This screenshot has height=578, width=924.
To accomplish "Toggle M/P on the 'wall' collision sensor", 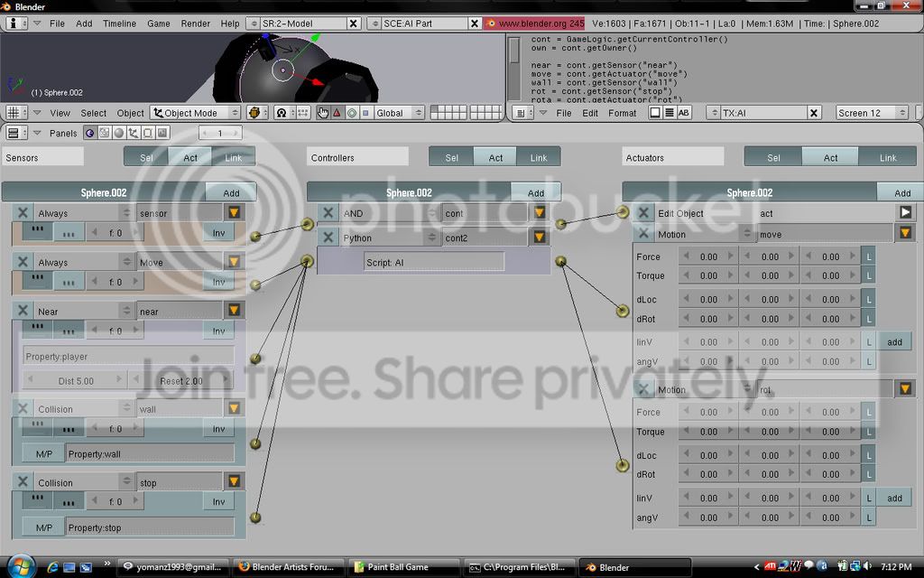I will 43,453.
